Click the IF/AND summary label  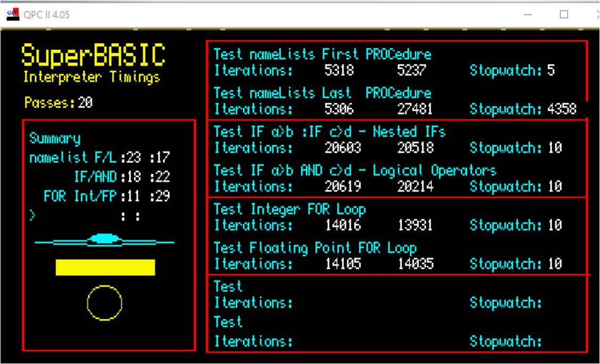tap(95, 177)
